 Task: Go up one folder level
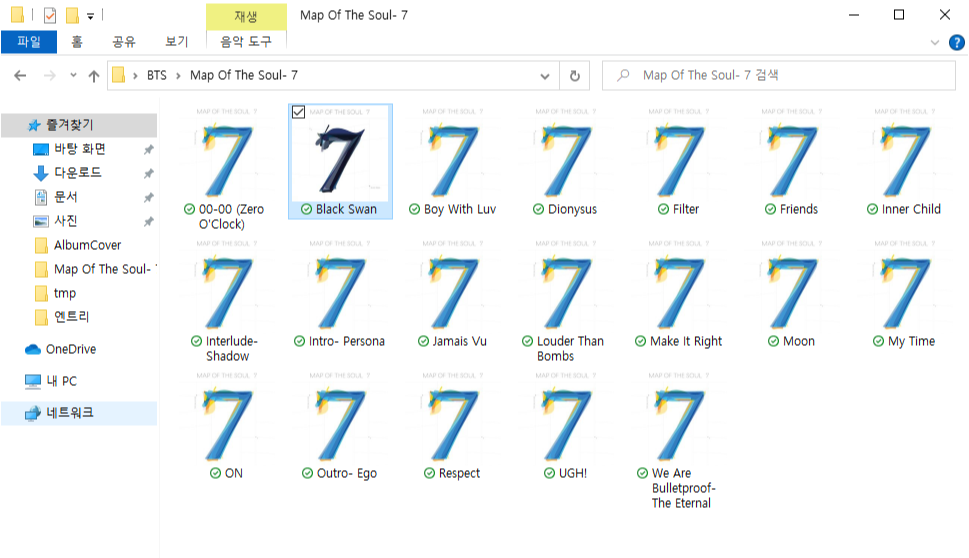pos(93,75)
